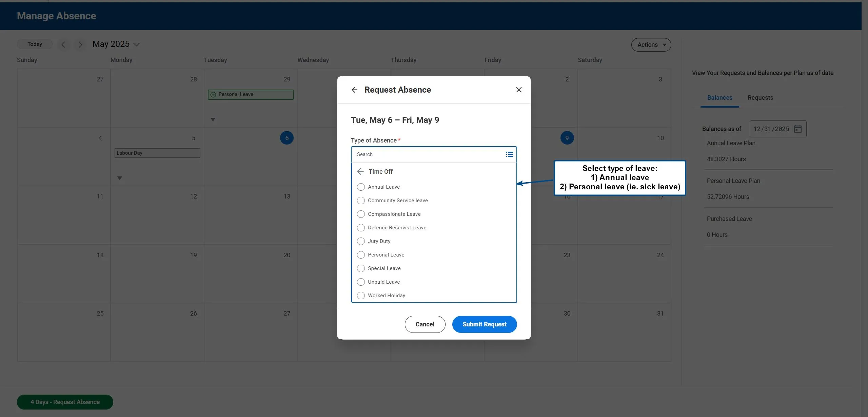Click the Cancel button

click(x=425, y=324)
